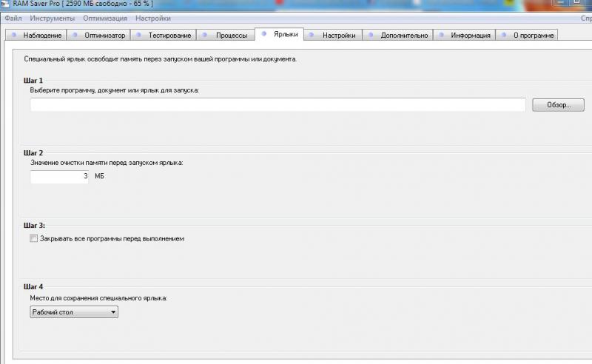Open the Рабочий стол save location dropdown
The height and width of the screenshot is (364, 592).
click(74, 312)
